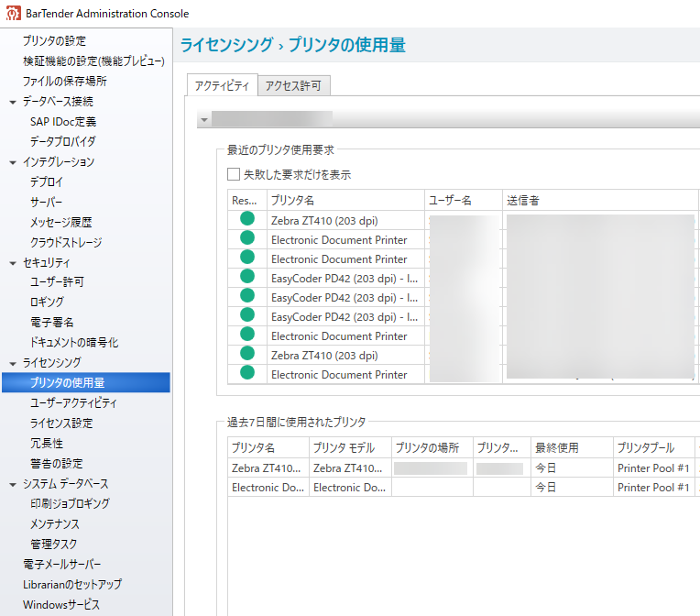
Task: Select データプロバイダ in sidebar
Action: 63,141
